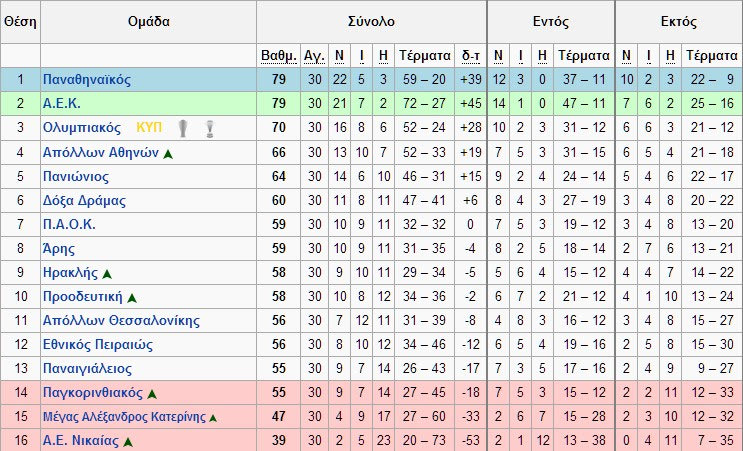
Task: Go to the Πανιώνιος team page
Action: (x=77, y=176)
